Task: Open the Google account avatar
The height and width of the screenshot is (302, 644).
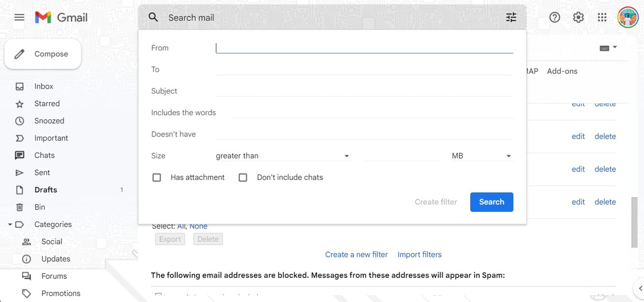Action: 628,17
